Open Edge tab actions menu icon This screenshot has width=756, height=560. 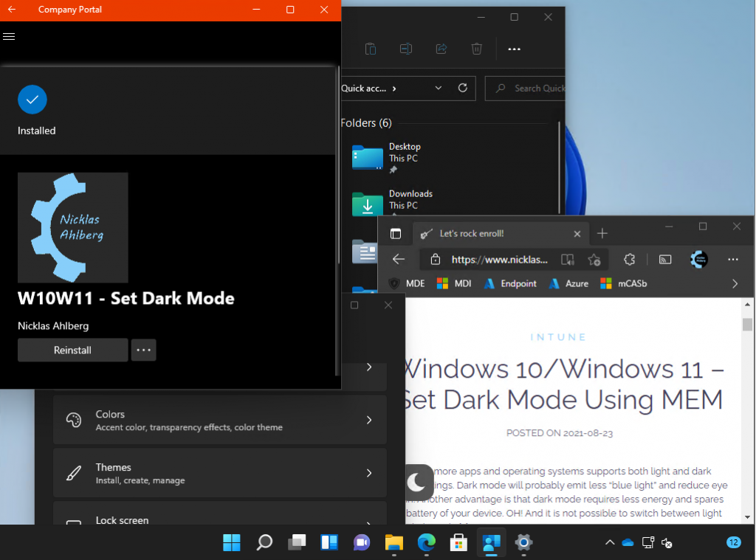(396, 233)
